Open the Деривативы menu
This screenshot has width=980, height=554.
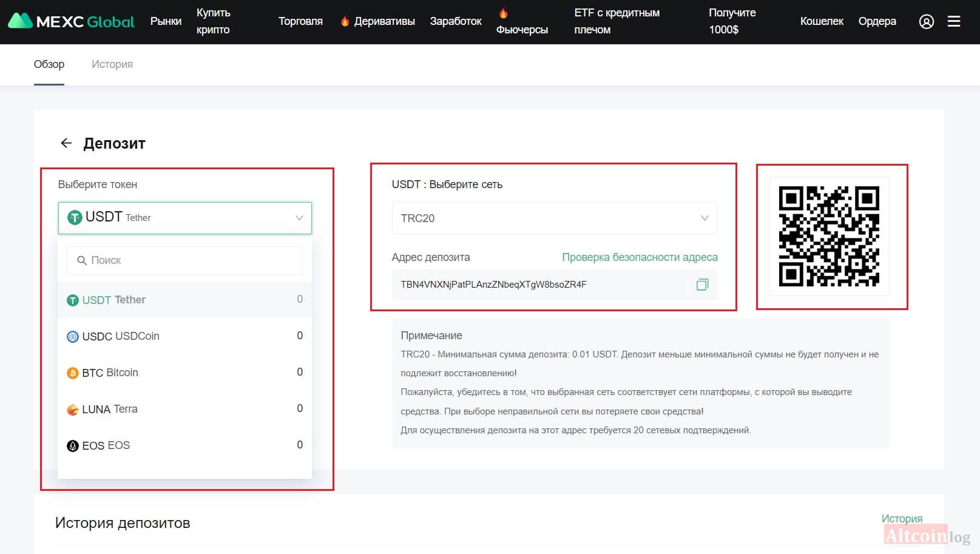[377, 21]
